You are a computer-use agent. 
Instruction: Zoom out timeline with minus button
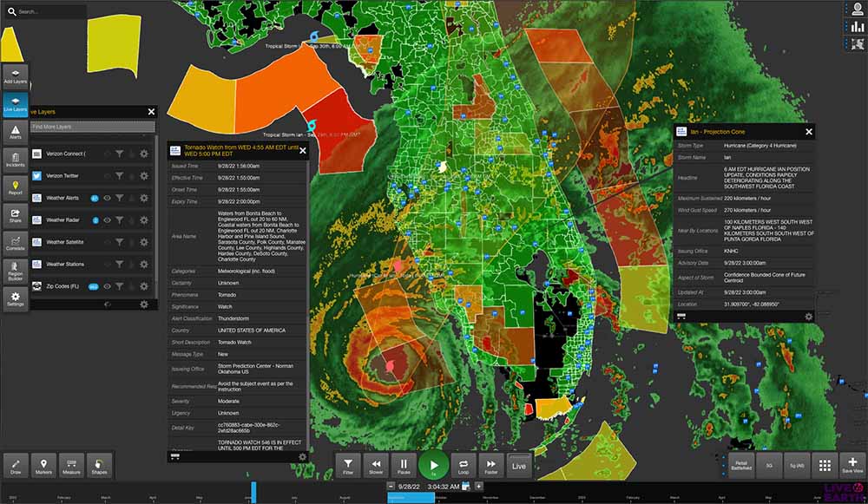391,487
